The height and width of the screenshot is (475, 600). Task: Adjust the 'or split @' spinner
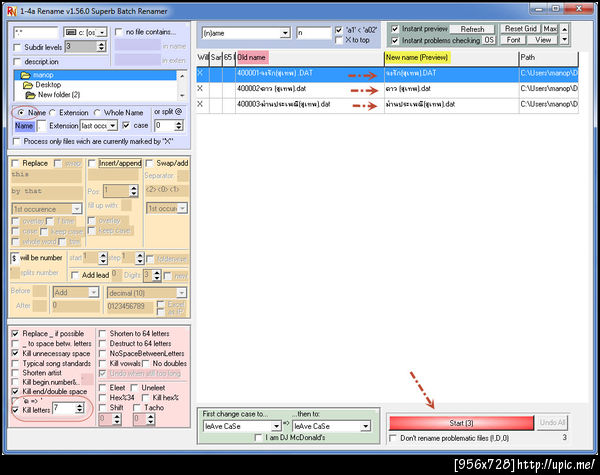pos(178,126)
